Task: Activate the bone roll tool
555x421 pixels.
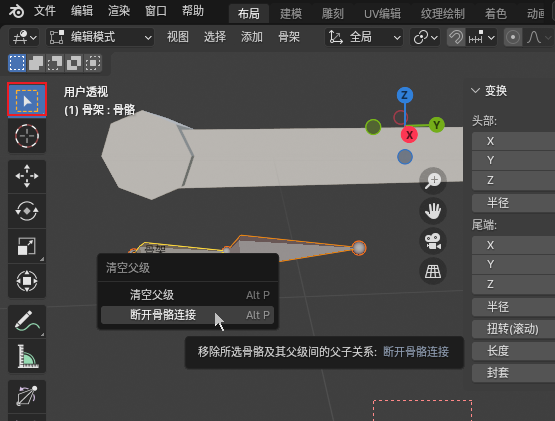Action: coord(27,396)
